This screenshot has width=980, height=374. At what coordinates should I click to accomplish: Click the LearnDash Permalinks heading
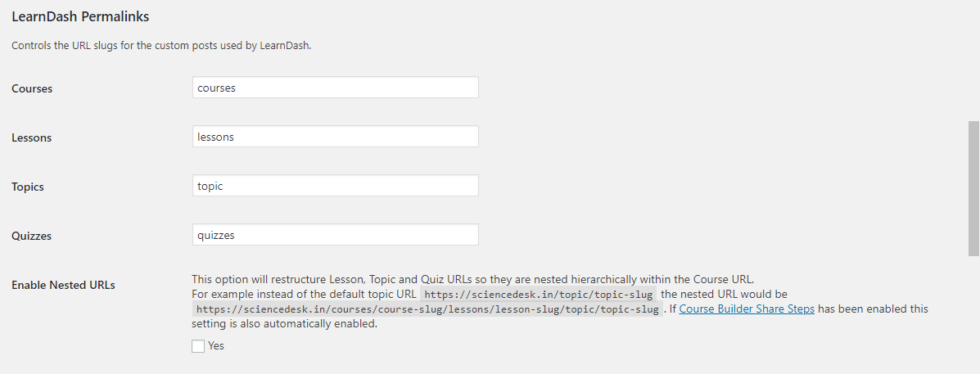(80, 17)
